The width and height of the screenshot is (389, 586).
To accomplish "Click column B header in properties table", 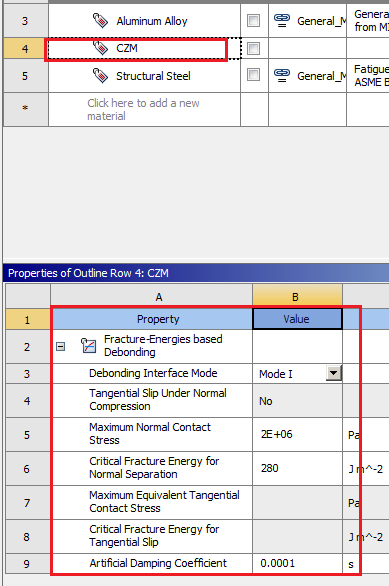I will tap(297, 297).
